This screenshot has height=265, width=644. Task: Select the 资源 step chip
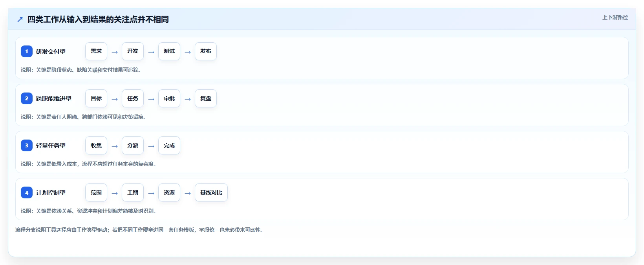(x=169, y=192)
